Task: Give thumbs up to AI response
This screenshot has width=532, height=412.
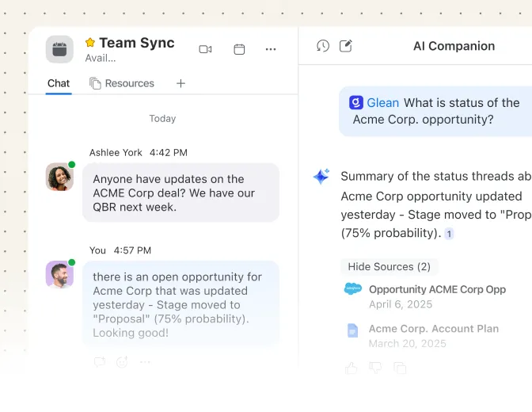Action: 351,368
